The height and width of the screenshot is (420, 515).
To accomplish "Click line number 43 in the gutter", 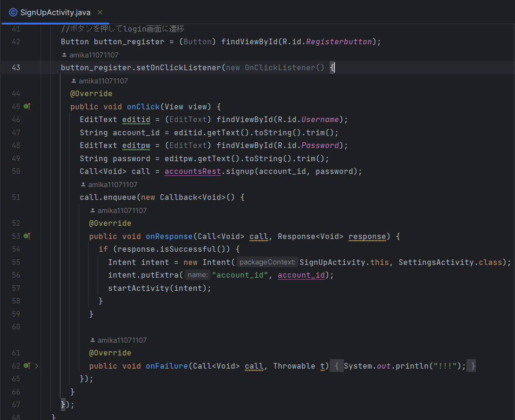I will (x=16, y=68).
